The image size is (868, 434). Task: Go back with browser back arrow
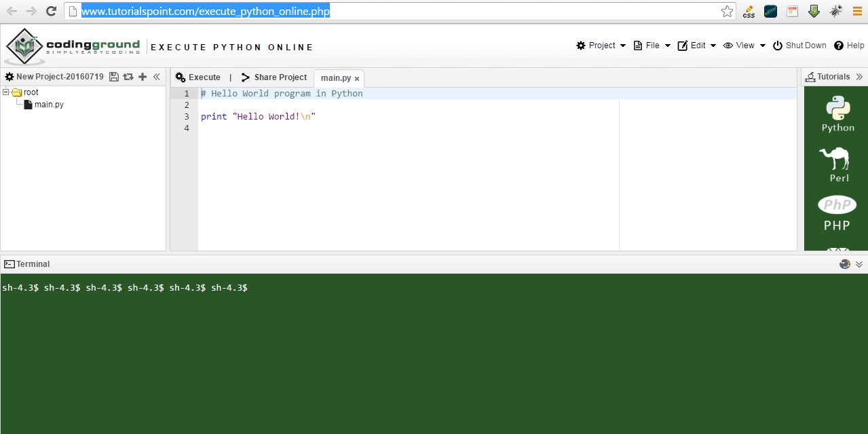pos(12,11)
